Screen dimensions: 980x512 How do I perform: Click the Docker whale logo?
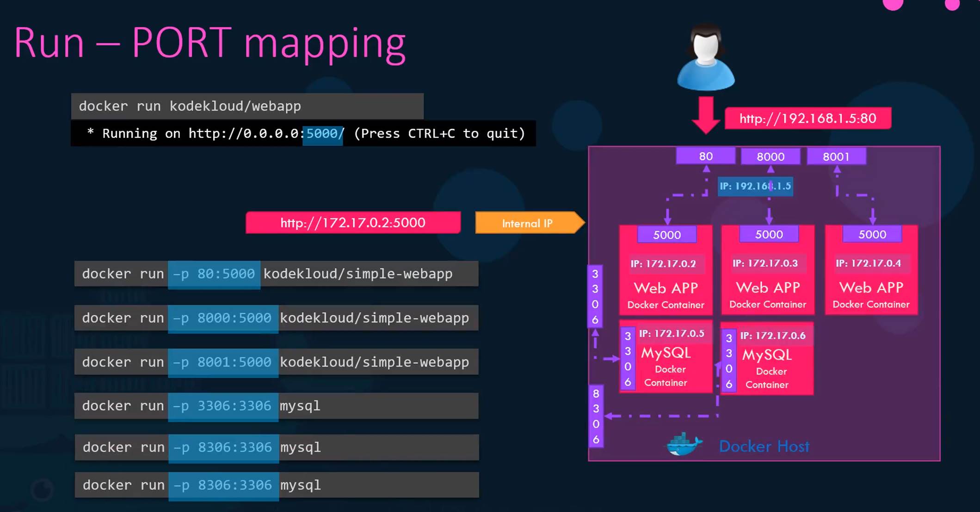click(684, 444)
